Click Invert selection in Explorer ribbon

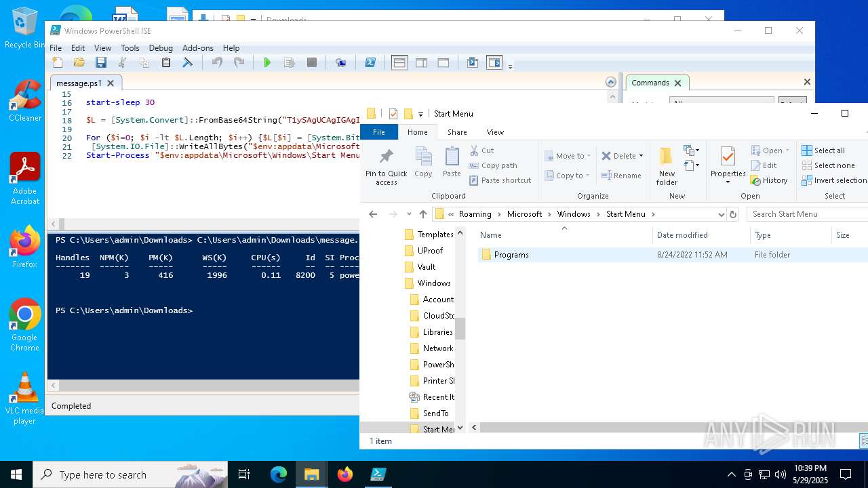(x=834, y=180)
